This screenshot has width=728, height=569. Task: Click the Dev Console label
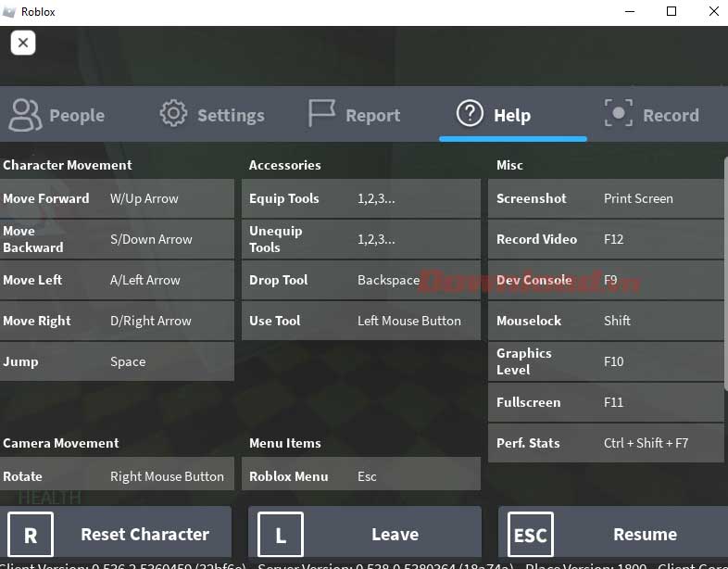(x=533, y=280)
